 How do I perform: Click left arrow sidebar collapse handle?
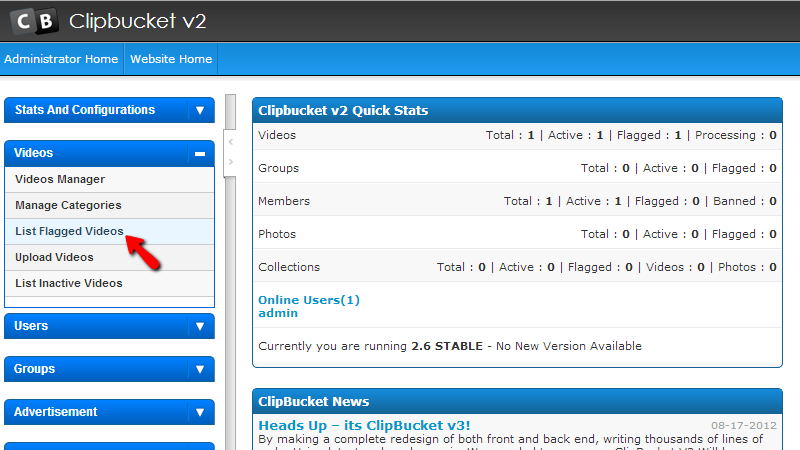coord(231,142)
